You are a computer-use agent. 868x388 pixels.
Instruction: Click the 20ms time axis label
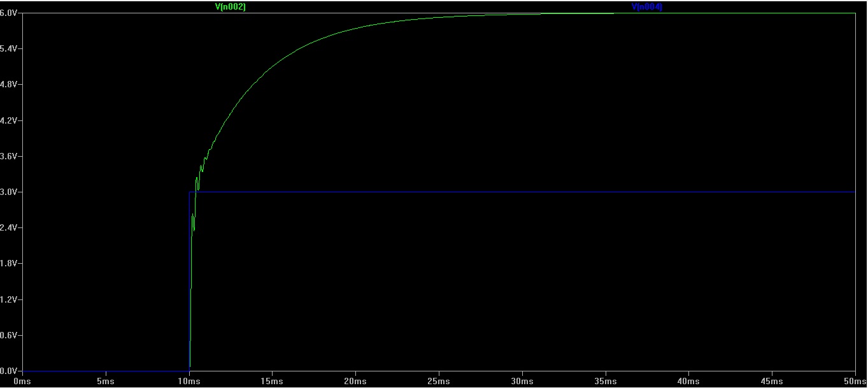point(355,381)
